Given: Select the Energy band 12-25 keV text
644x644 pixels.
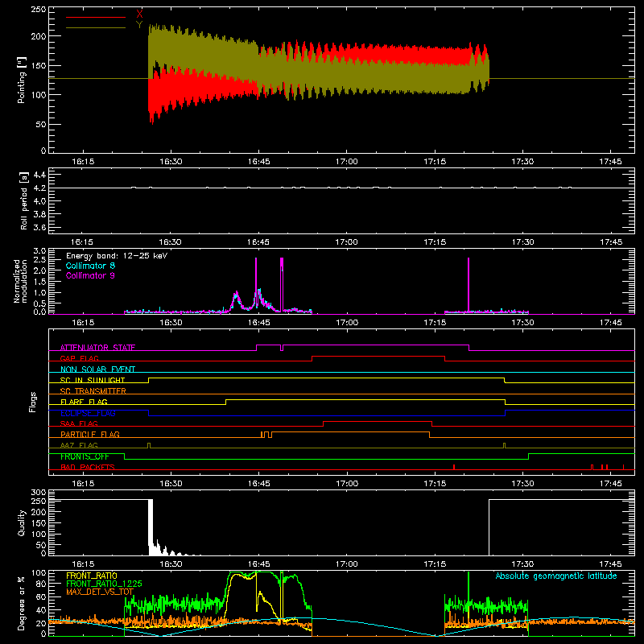Looking at the screenshot, I should [x=117, y=256].
